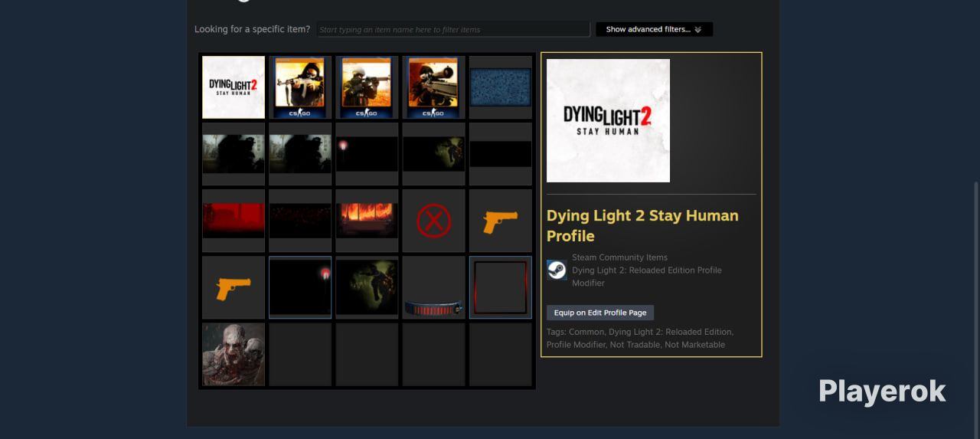The width and height of the screenshot is (980, 439).
Task: Select the square green creature item
Action: point(367,287)
